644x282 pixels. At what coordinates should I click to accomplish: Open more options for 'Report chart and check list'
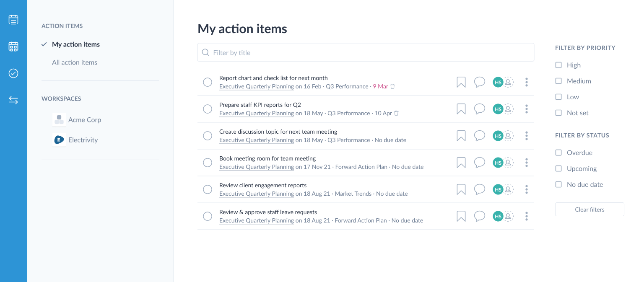point(527,82)
